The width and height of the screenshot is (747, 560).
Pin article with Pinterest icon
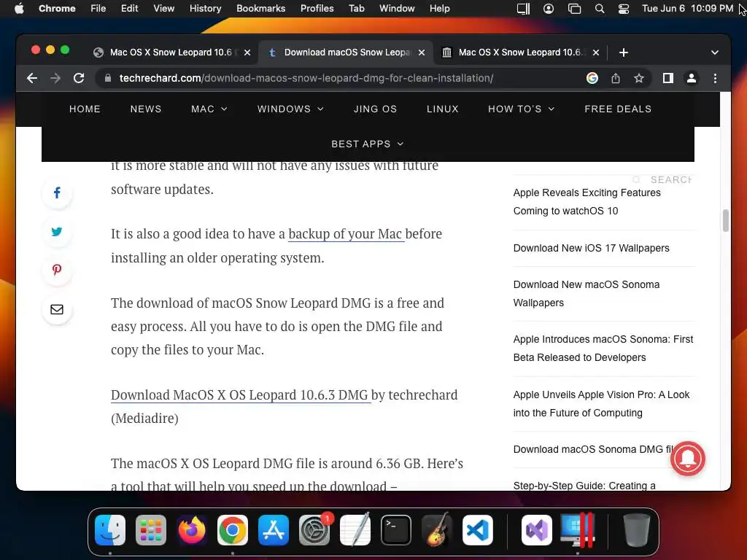tap(57, 270)
